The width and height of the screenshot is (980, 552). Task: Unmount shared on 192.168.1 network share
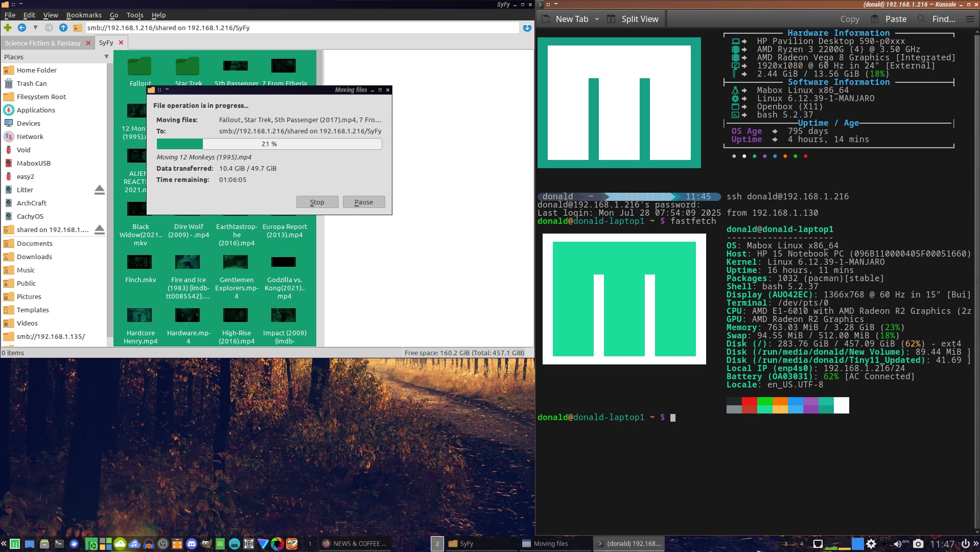click(x=100, y=230)
